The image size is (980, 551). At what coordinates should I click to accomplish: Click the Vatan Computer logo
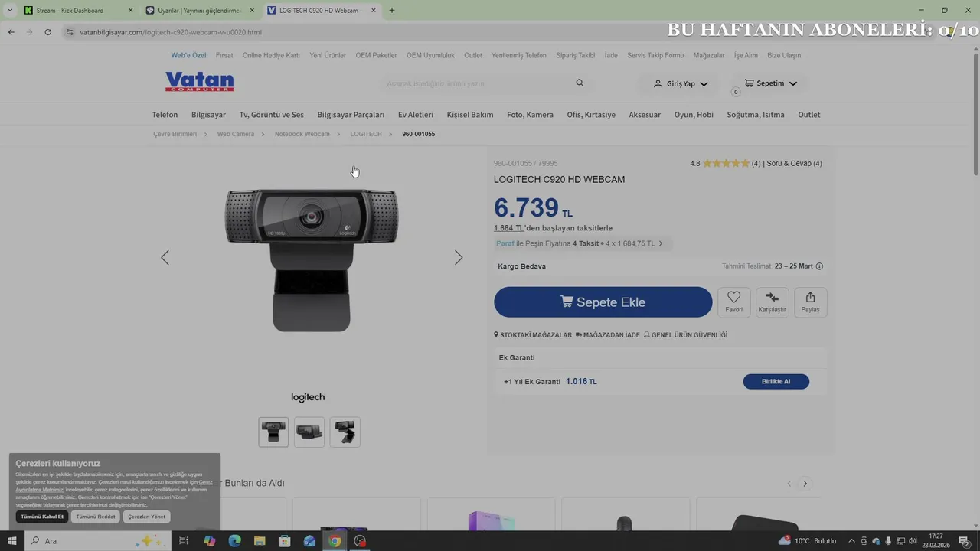(x=199, y=81)
